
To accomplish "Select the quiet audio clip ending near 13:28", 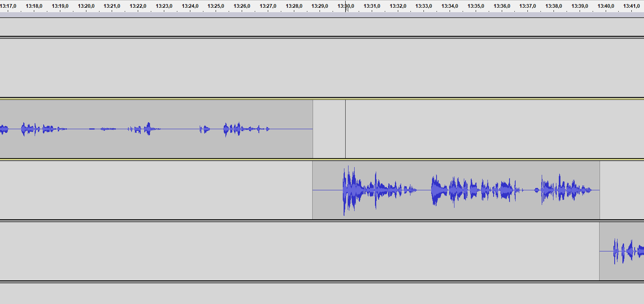I will pyautogui.click(x=156, y=129).
